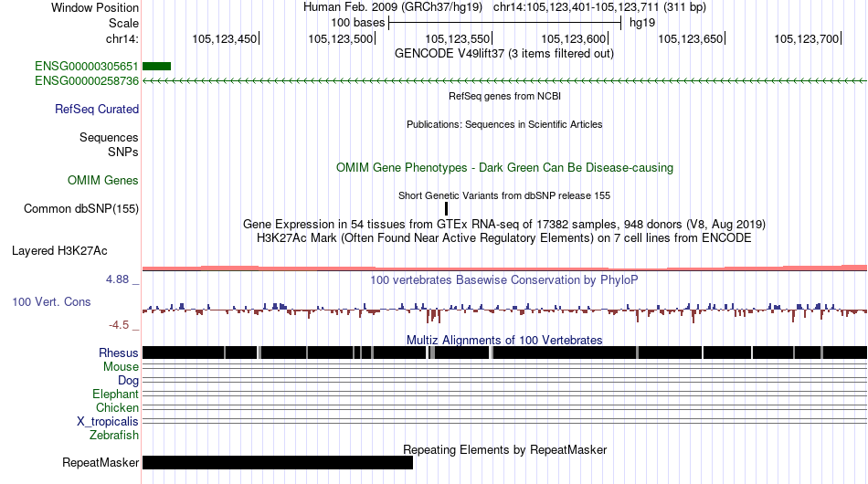Viewport: 868px width, 484px height.
Task: Click the X_tropicalis alignment label
Action: pyautogui.click(x=108, y=422)
